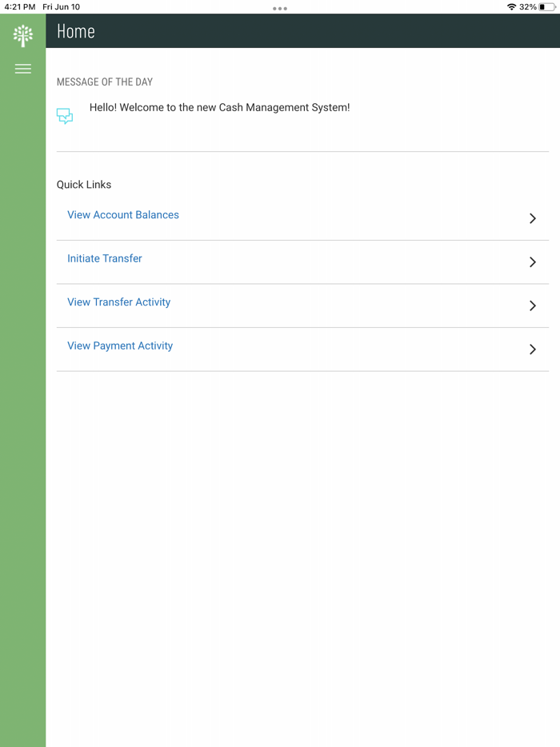Tap the 32% battery percentage
The image size is (560, 747).
[x=527, y=6]
